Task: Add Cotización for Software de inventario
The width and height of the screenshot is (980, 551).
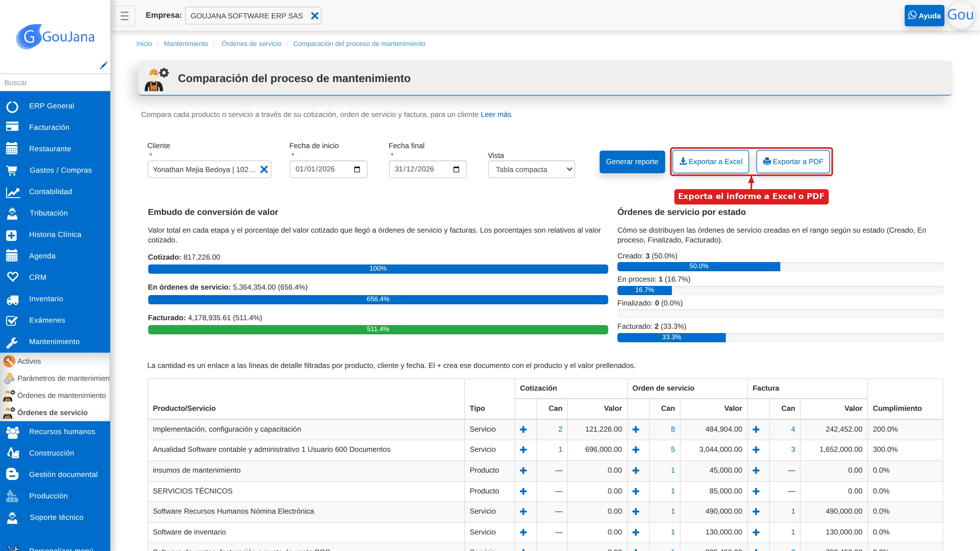Action: (x=523, y=532)
